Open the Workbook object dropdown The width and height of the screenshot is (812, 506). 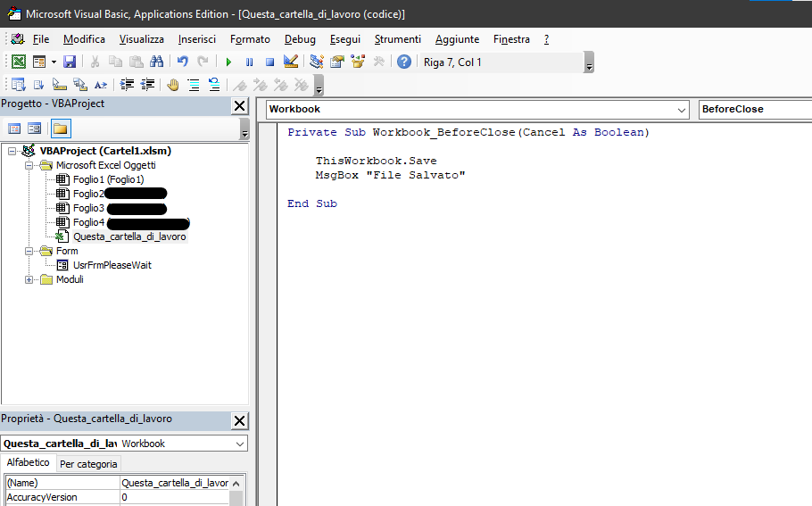pos(682,110)
